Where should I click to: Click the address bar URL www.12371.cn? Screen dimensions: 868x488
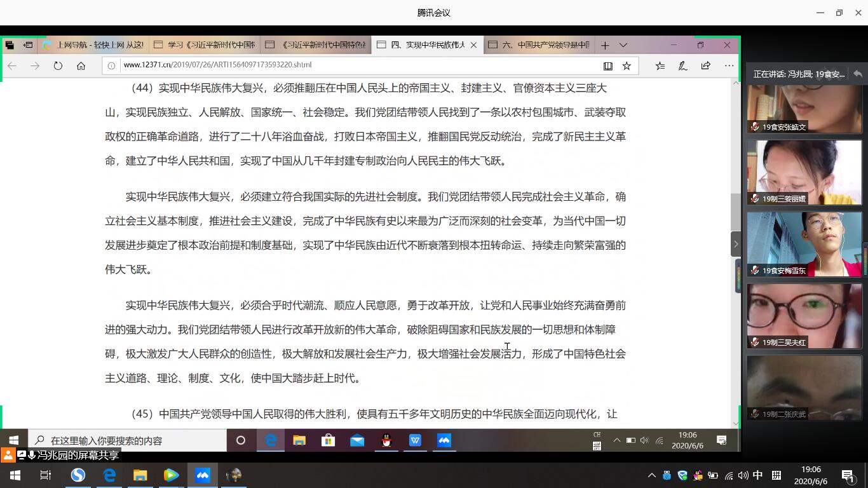coord(217,65)
